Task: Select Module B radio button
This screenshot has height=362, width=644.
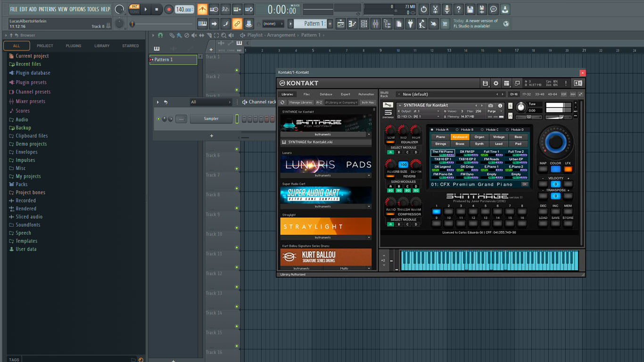Action: pyautogui.click(x=457, y=130)
